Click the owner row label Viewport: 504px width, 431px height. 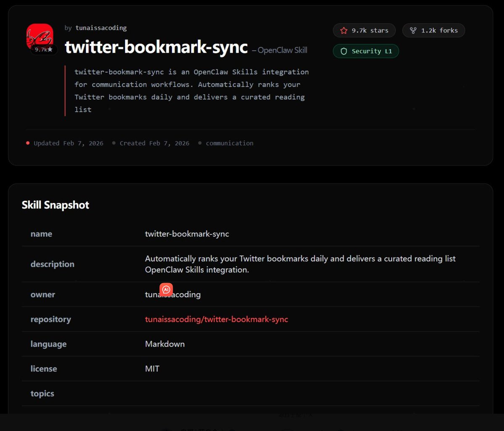pos(43,294)
